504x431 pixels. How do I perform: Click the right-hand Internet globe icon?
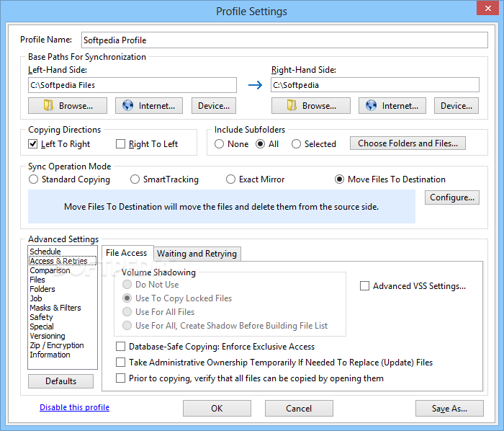[371, 105]
